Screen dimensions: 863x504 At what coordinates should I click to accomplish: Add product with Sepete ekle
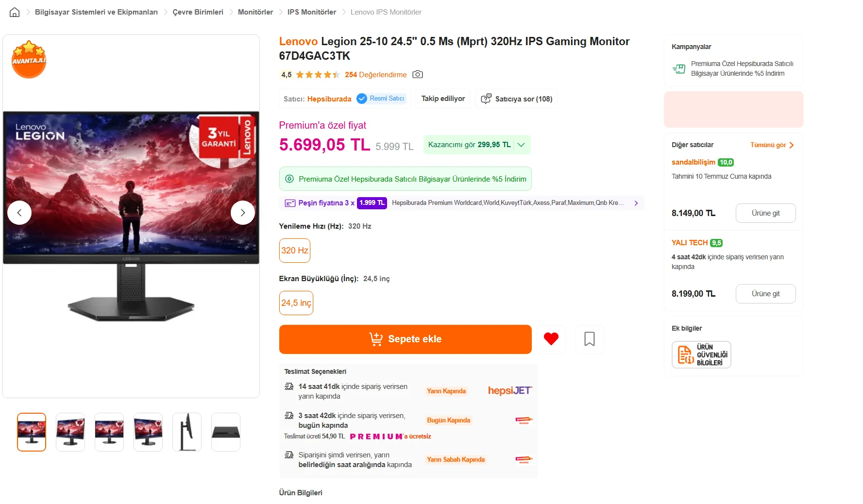tap(406, 339)
